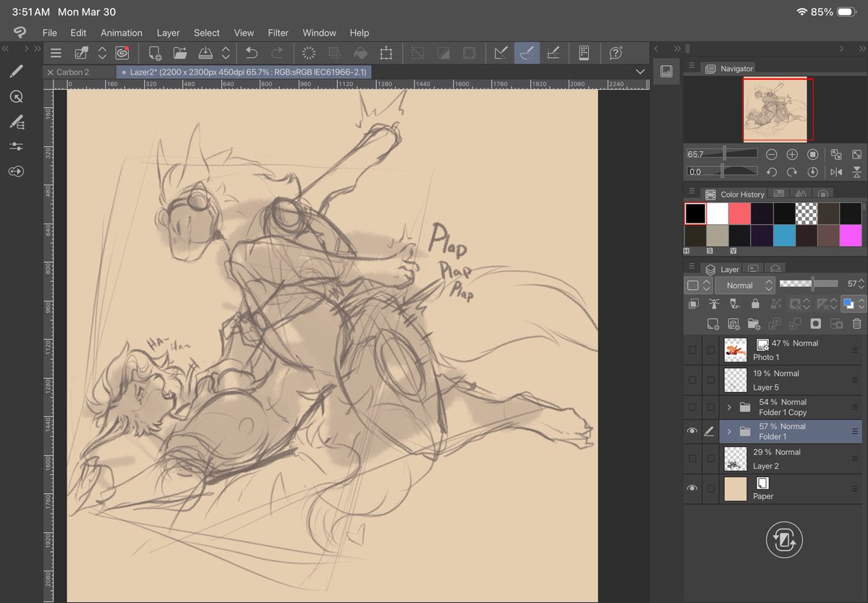
Task: Open the smartphone preview icon
Action: (x=584, y=53)
